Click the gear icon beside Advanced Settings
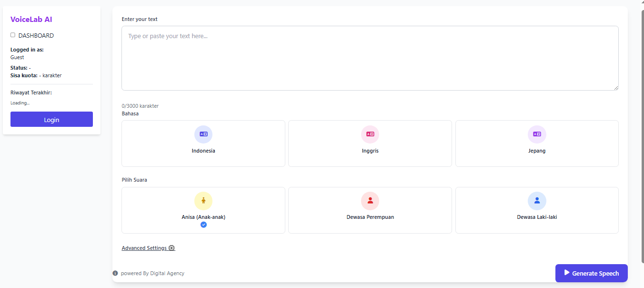Screen dimensions: 644x288 (x=172, y=248)
